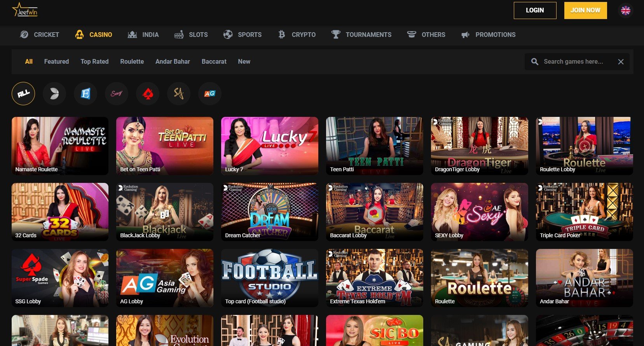Click the LOGIN button

click(x=535, y=10)
